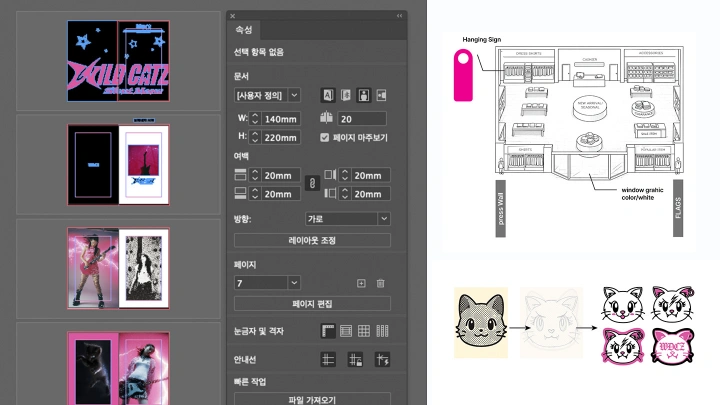Image resolution: width=720 pixels, height=405 pixels.
Task: Toggle the show guides icon in 안내선 row
Action: point(328,360)
